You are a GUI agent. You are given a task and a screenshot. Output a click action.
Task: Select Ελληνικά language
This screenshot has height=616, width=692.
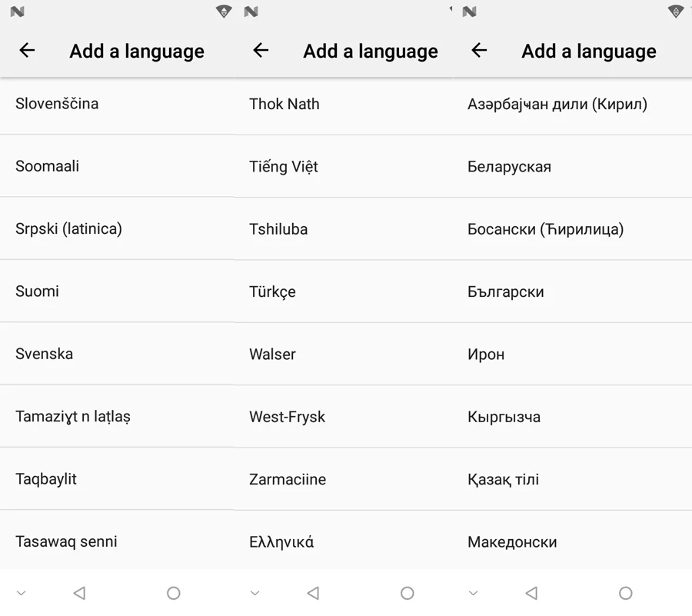[343, 541]
